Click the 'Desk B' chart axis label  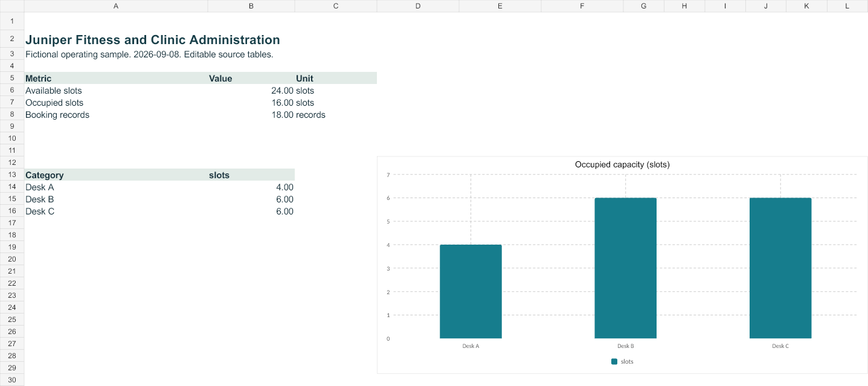(x=625, y=346)
